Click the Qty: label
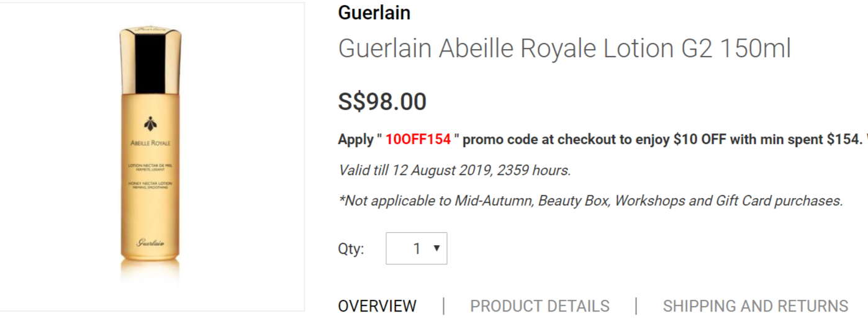Image resolution: width=868 pixels, height=319 pixels. click(351, 249)
